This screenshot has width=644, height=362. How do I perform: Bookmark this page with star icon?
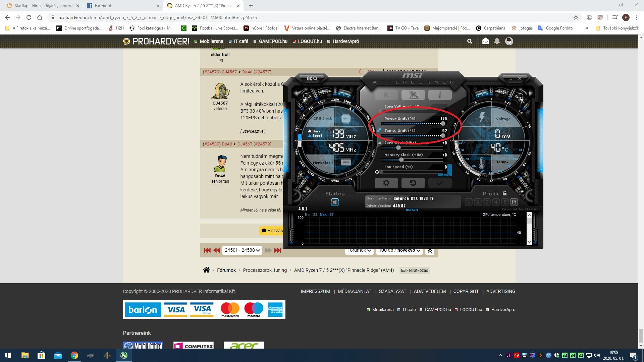point(576,17)
